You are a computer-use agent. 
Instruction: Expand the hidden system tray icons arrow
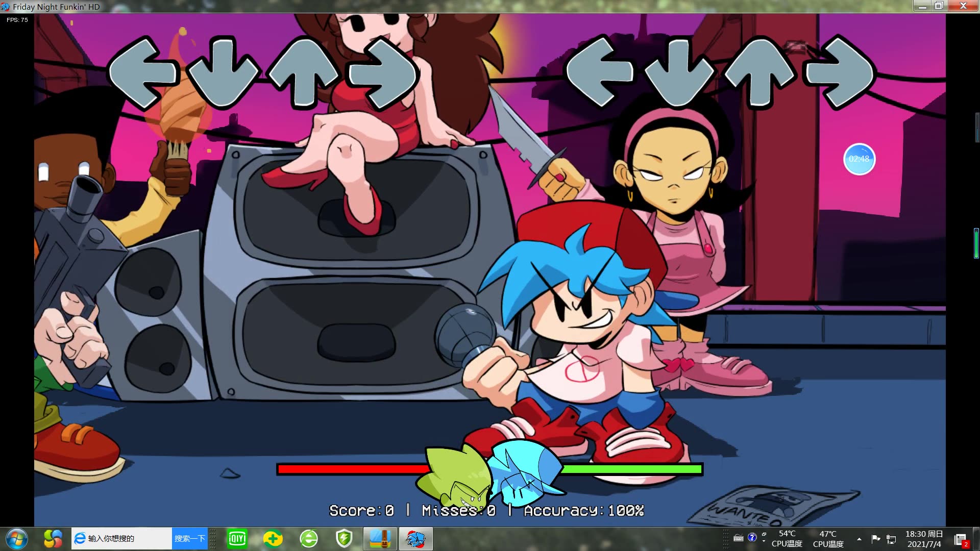[x=859, y=539]
